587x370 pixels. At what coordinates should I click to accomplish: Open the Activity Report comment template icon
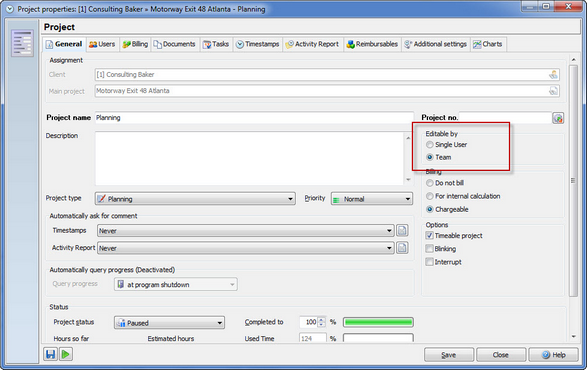(402, 248)
